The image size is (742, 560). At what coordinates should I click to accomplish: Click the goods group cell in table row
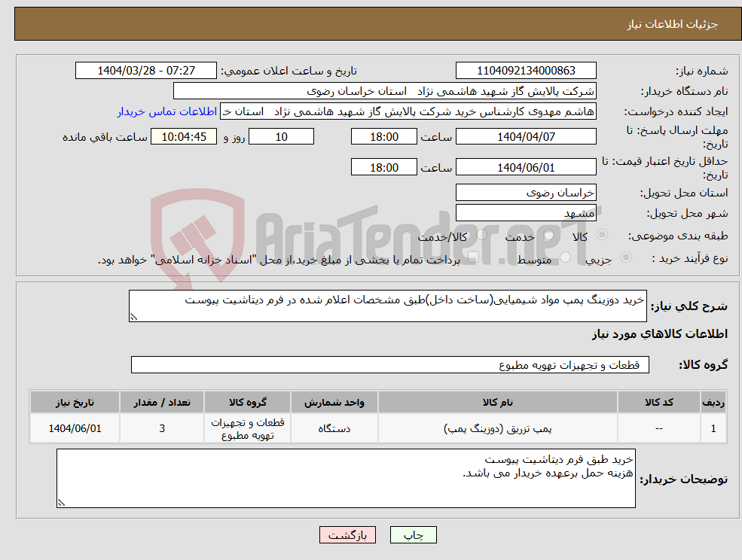click(248, 428)
